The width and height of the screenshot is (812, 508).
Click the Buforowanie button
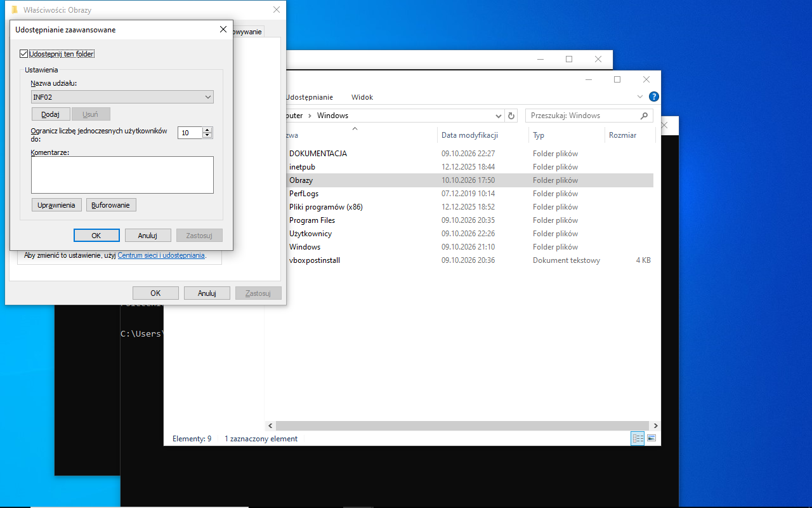pos(111,205)
